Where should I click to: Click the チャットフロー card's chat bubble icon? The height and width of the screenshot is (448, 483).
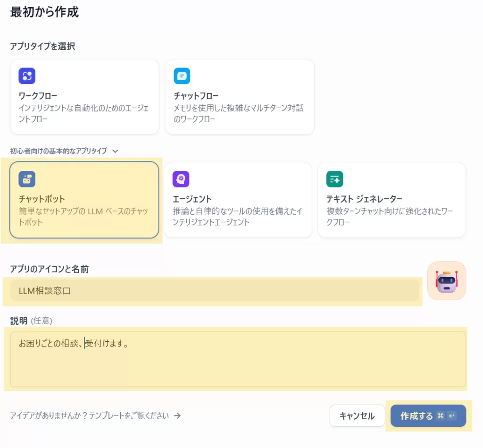click(x=182, y=76)
